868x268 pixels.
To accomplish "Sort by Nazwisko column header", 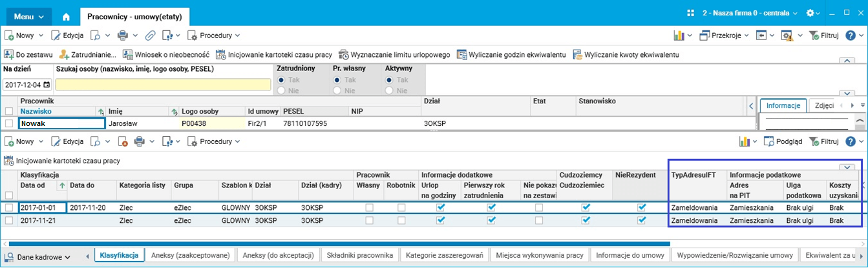I will 35,111.
